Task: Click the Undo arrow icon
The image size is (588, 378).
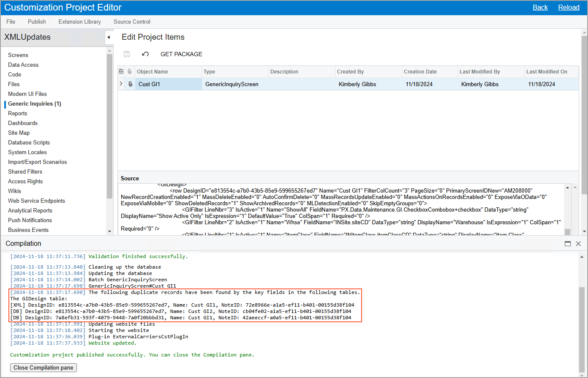Action: (145, 54)
